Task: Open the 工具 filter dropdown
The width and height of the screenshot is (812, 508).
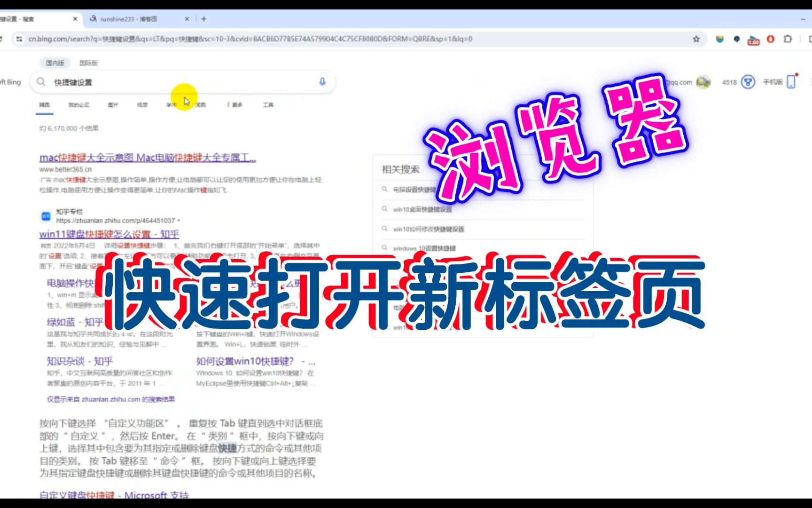Action: point(269,104)
